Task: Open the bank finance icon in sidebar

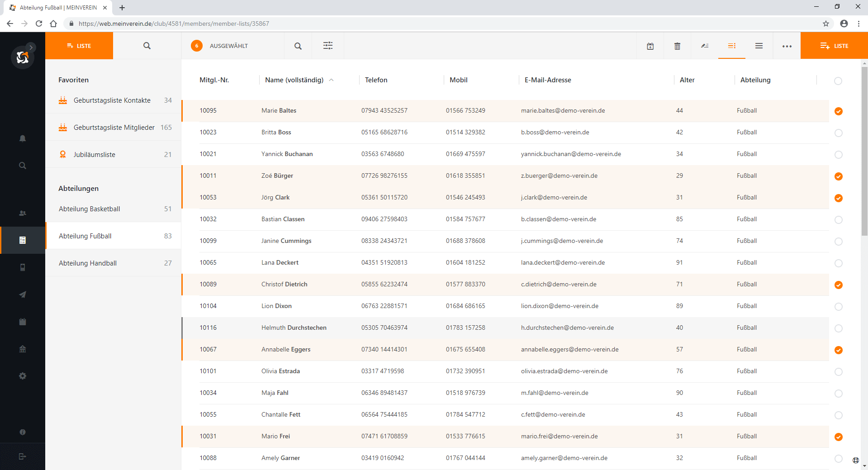Action: 23,349
